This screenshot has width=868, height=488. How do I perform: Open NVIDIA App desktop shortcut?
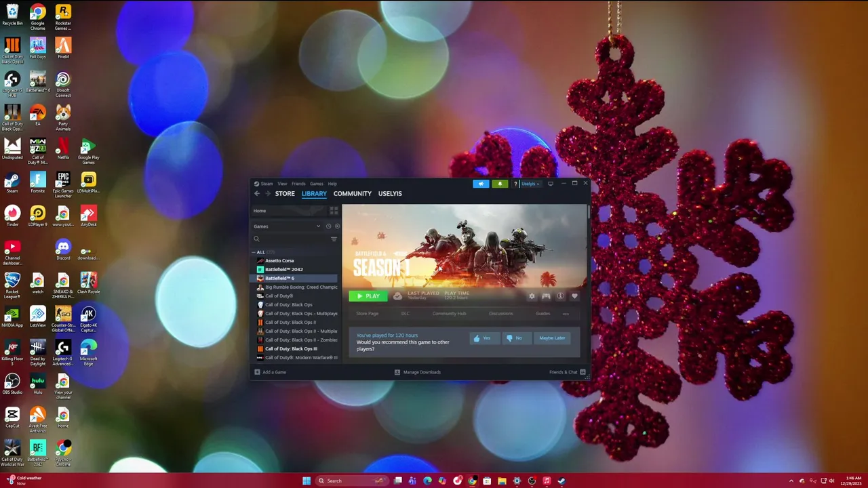[x=12, y=317]
